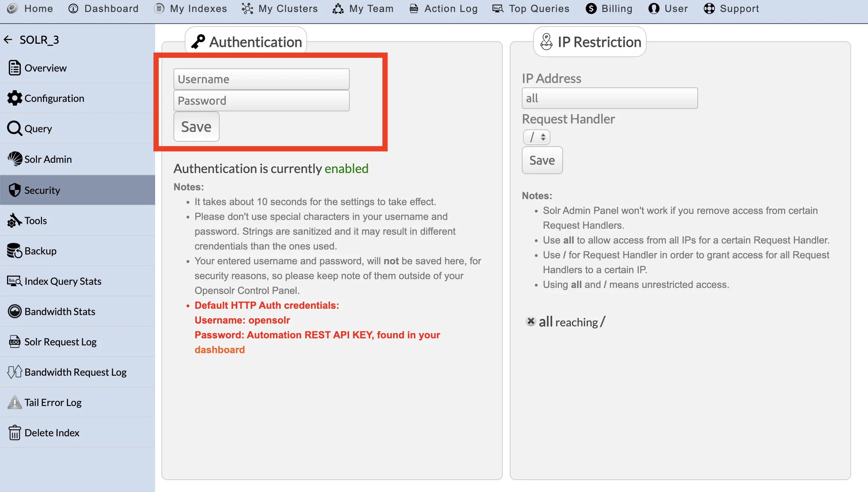Screen dimensions: 868x492
Task: Edit the IP Address field showing 'all'
Action: [x=610, y=98]
